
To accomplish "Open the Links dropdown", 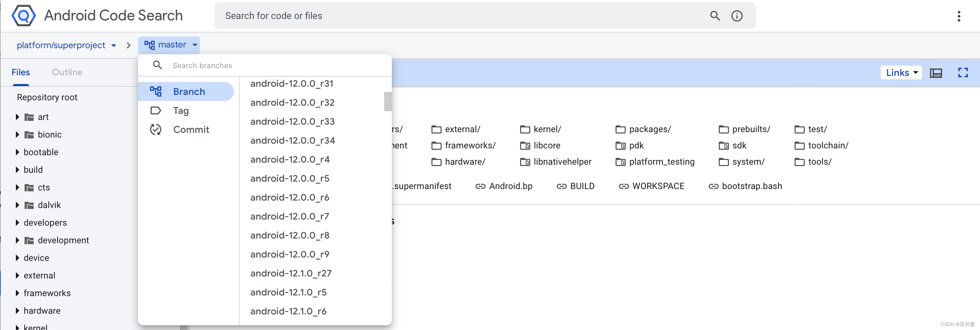I will click(x=901, y=73).
